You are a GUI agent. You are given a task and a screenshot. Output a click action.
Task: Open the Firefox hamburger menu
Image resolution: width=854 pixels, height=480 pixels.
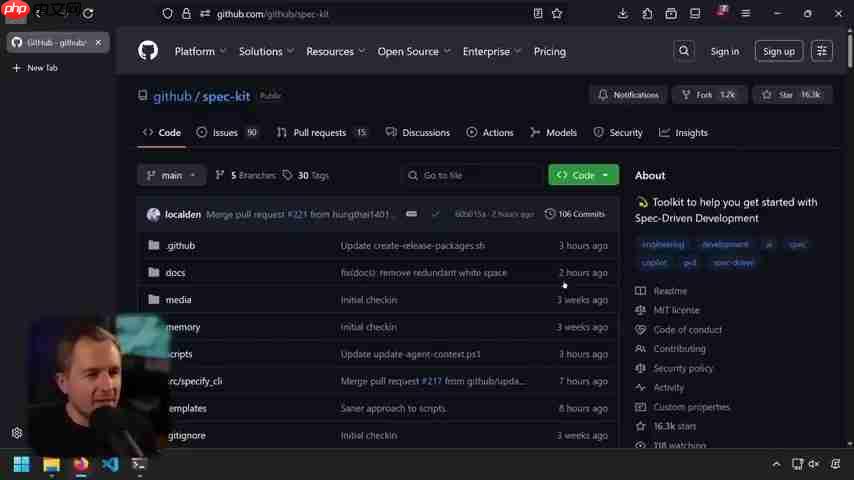point(746,14)
